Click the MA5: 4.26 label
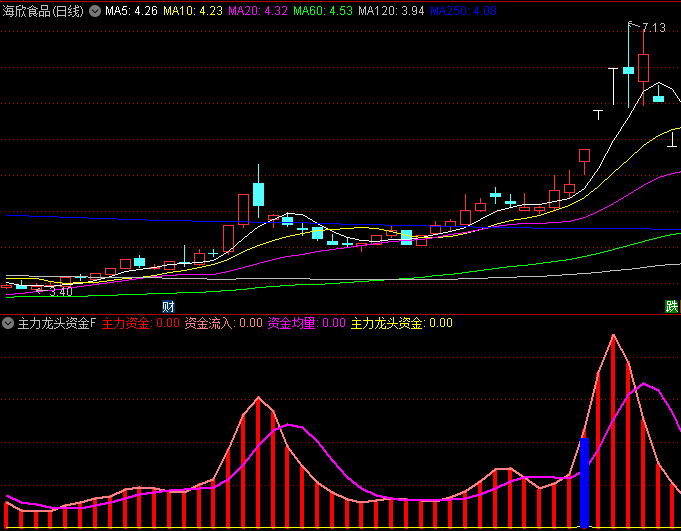Screen dimensions: 681x531 [131, 11]
